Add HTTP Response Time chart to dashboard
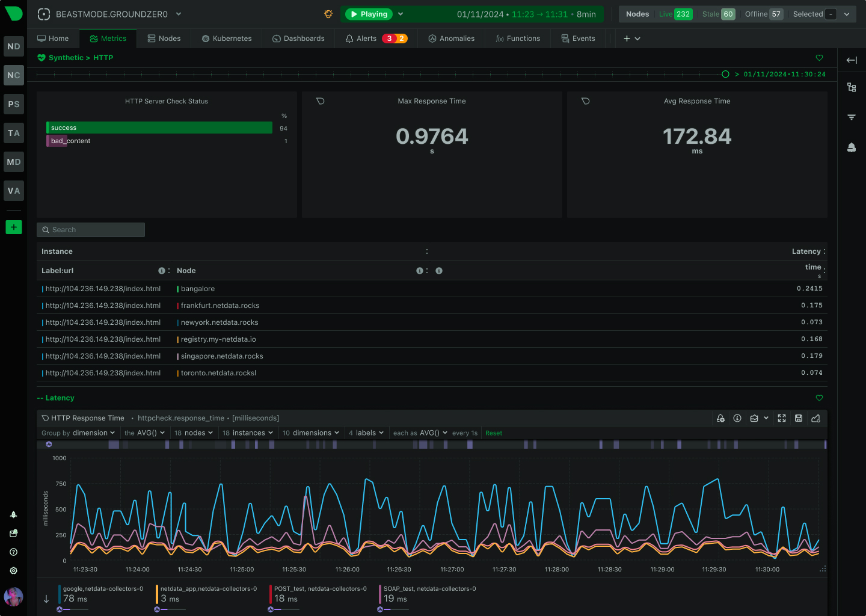The height and width of the screenshot is (616, 866). click(816, 418)
